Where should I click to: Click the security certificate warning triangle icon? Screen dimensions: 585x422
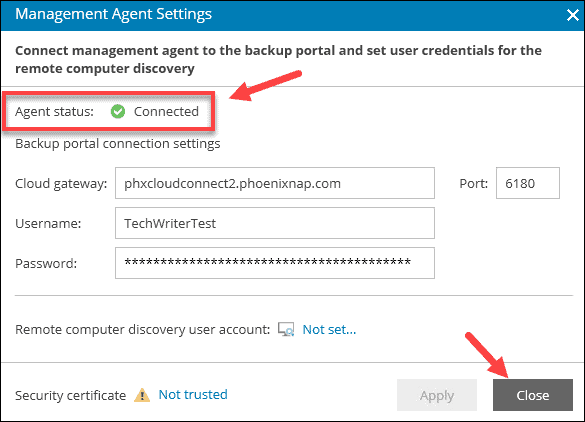click(x=142, y=395)
